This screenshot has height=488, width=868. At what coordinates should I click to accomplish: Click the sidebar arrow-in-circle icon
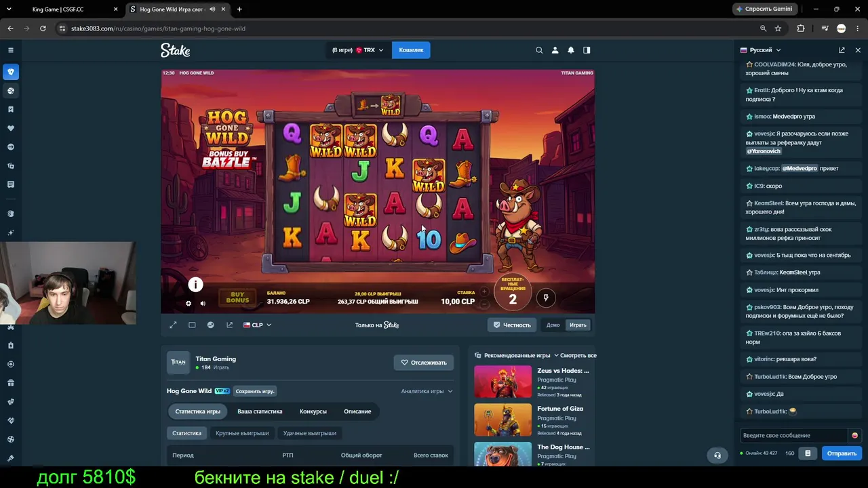pyautogui.click(x=11, y=147)
